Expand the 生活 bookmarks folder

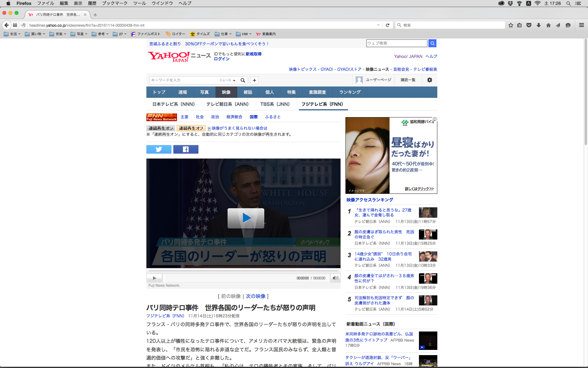pyautogui.click(x=12, y=34)
